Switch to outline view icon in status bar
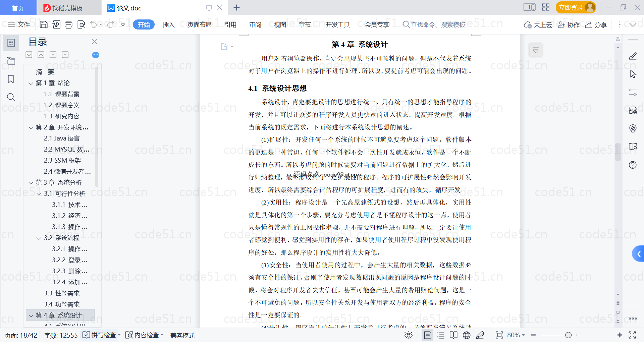The image size is (644, 342). [441, 335]
